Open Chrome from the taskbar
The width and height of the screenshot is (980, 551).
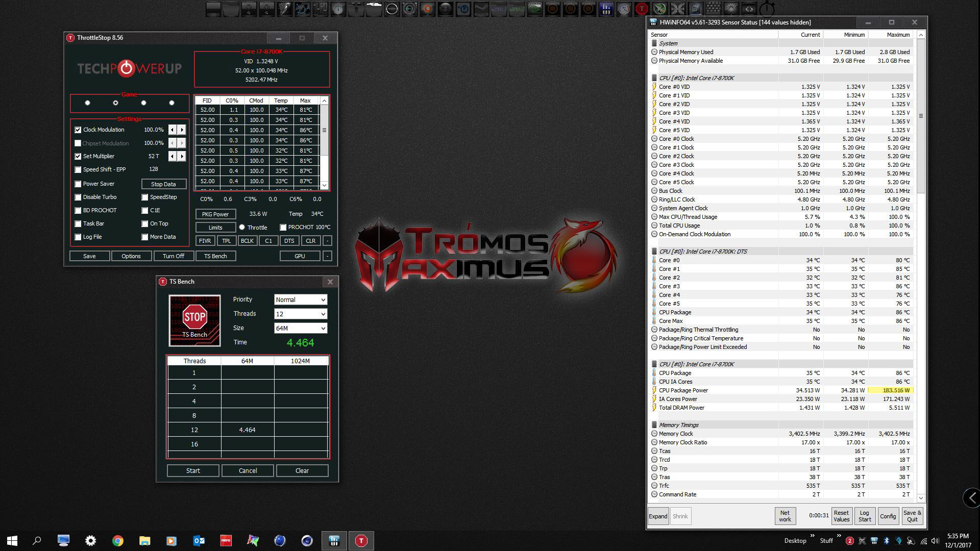[x=117, y=541]
